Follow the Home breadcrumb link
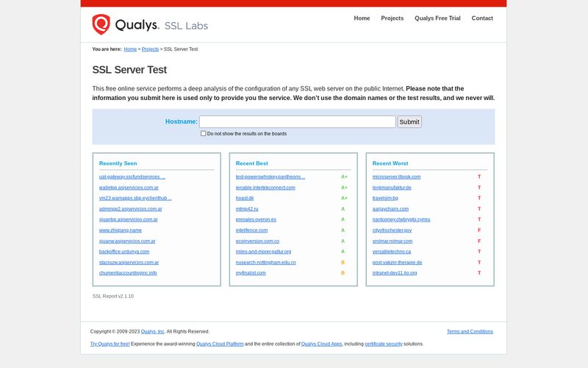Viewport: 588px width, 368px height. tap(130, 49)
